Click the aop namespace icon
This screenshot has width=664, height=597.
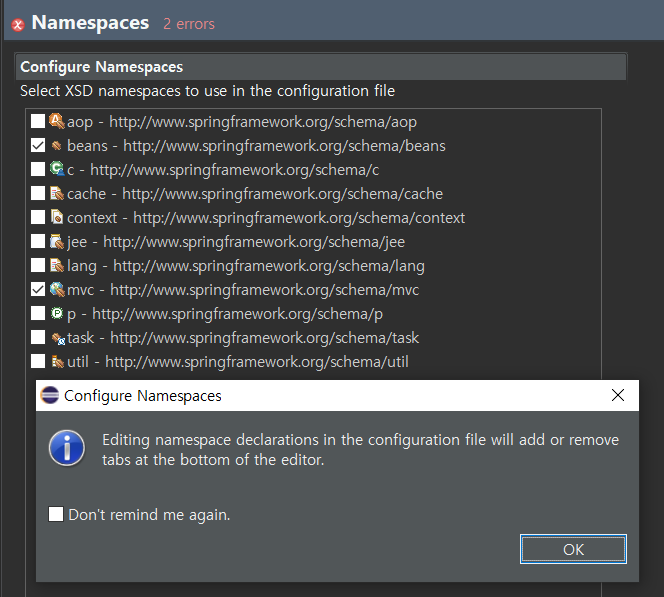tap(57, 121)
